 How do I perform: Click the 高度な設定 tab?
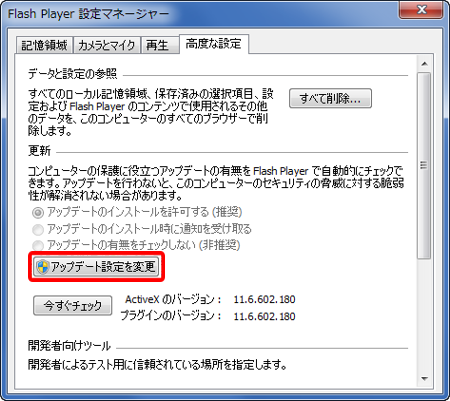pyautogui.click(x=214, y=44)
